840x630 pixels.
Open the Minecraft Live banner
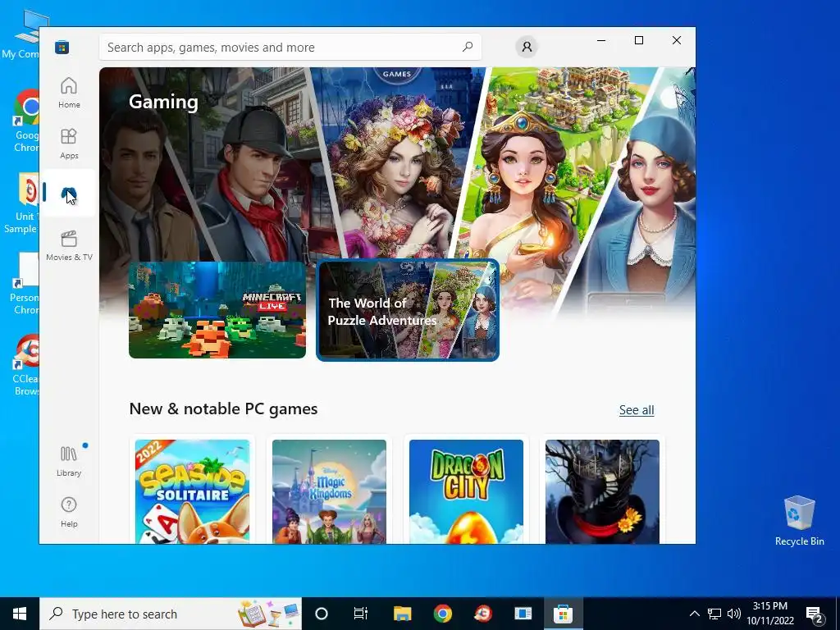pos(217,310)
